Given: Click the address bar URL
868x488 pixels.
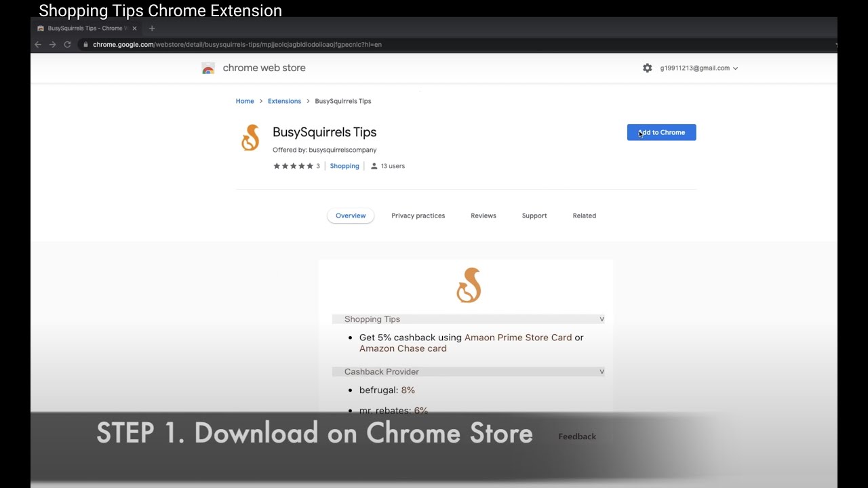Looking at the screenshot, I should coord(237,45).
